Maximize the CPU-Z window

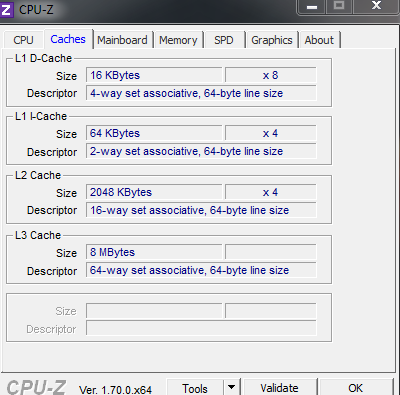coord(339,6)
